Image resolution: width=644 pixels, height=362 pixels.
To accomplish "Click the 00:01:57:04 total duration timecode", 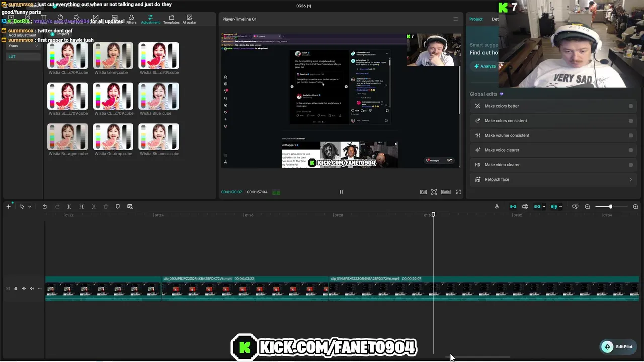I will (257, 192).
